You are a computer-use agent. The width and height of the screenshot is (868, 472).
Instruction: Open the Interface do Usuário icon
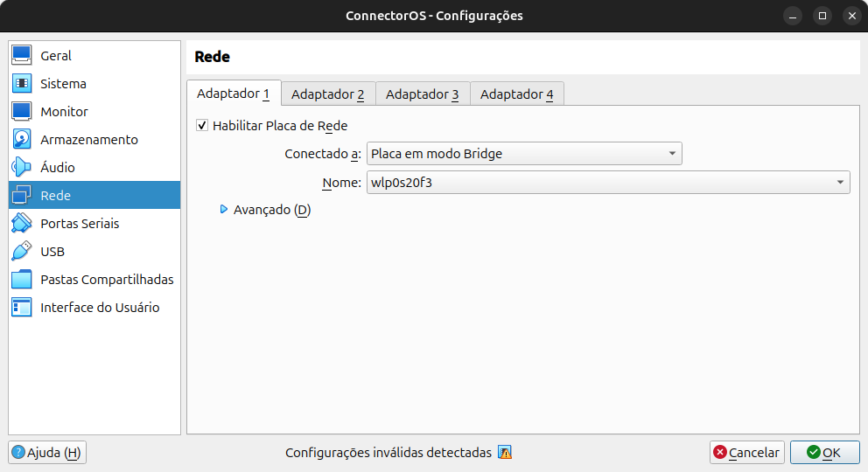[x=22, y=308]
